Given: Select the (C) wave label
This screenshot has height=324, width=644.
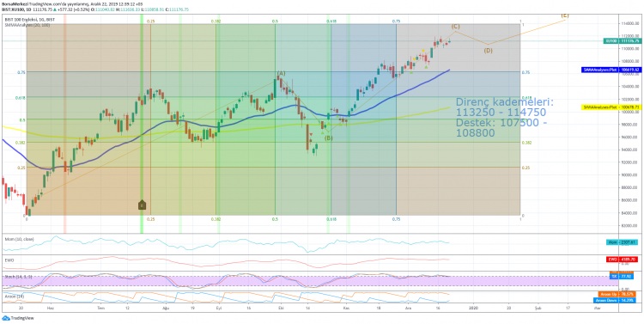Looking at the screenshot, I should (x=455, y=27).
